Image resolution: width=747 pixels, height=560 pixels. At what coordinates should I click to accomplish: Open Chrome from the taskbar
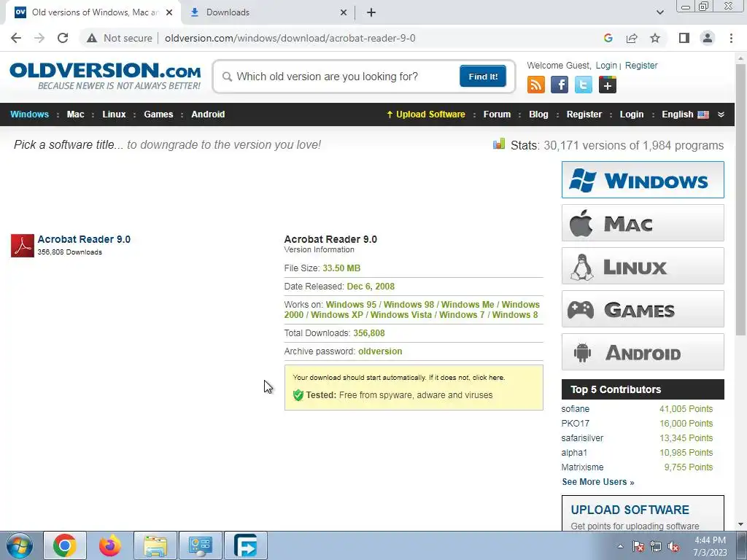click(65, 545)
